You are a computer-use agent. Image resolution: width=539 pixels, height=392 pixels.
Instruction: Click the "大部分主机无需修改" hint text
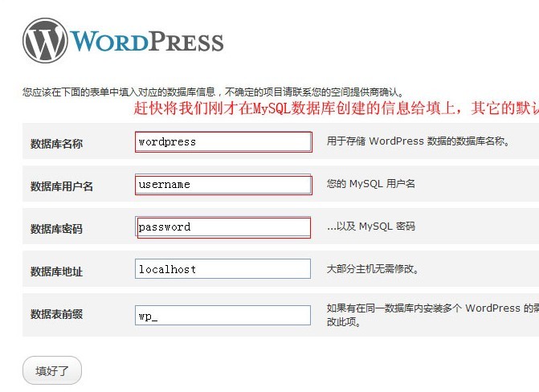pyautogui.click(x=373, y=269)
